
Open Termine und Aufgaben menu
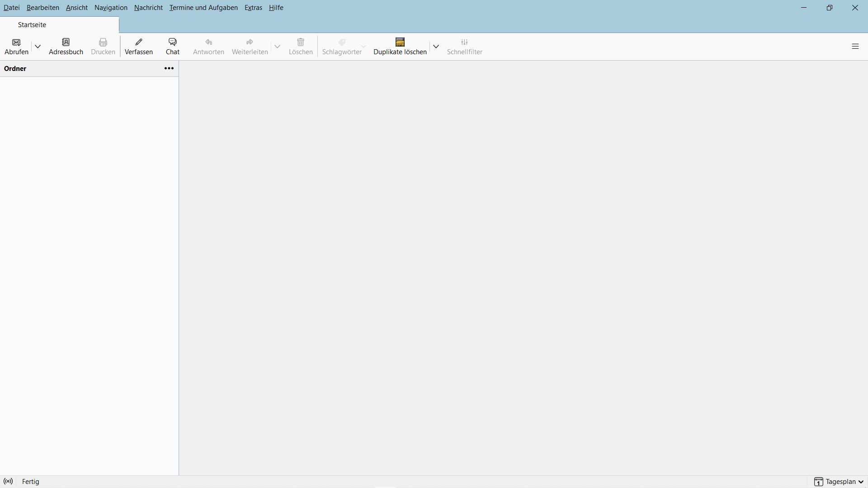[x=203, y=8]
